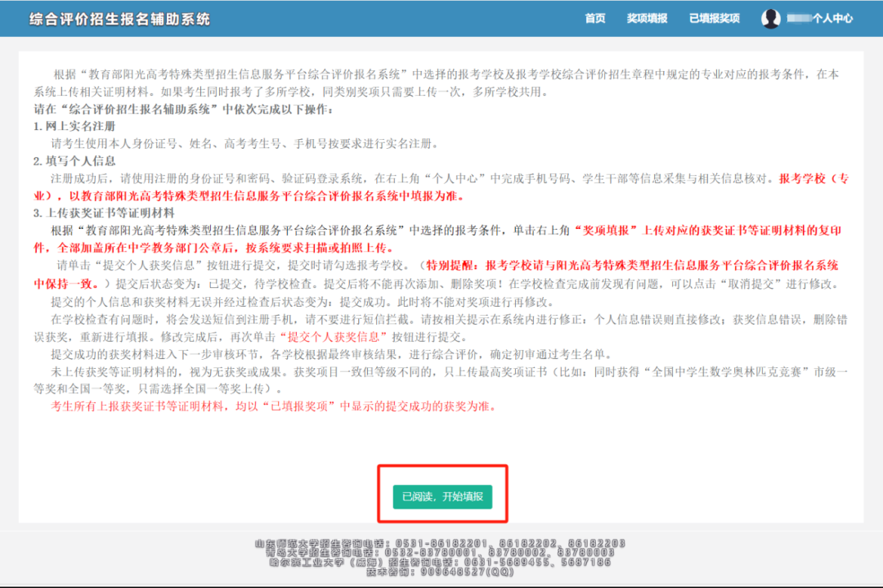Open the 已填报奖项 navigation item
The height and width of the screenshot is (588, 883).
pos(714,19)
